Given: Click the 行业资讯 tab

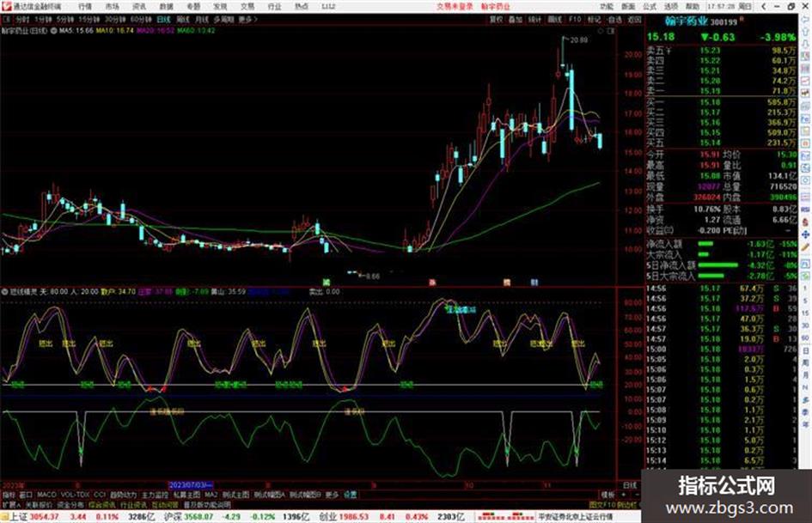Looking at the screenshot, I should pos(133,504).
